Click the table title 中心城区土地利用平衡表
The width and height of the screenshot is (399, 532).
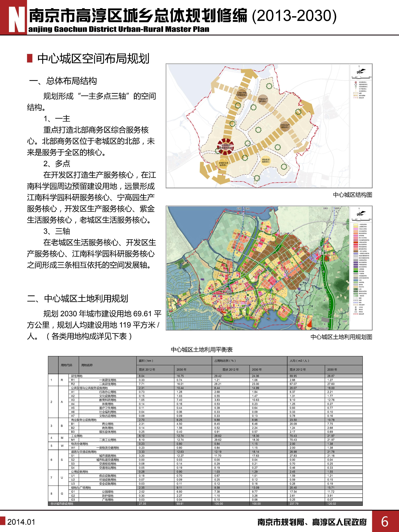pos(201,350)
